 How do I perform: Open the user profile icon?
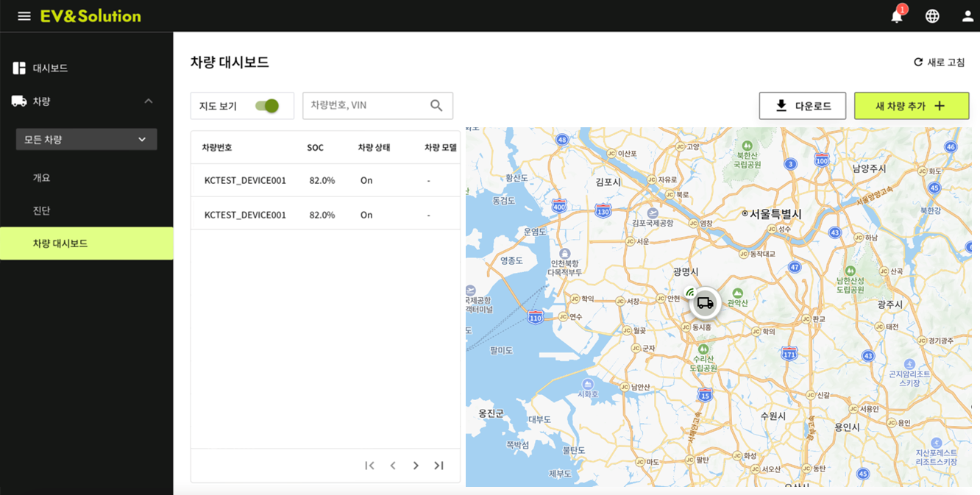point(967,16)
